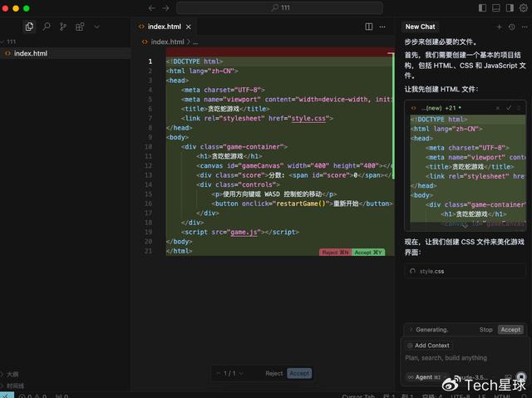Expand additional sidebar views chevron

(x=96, y=27)
